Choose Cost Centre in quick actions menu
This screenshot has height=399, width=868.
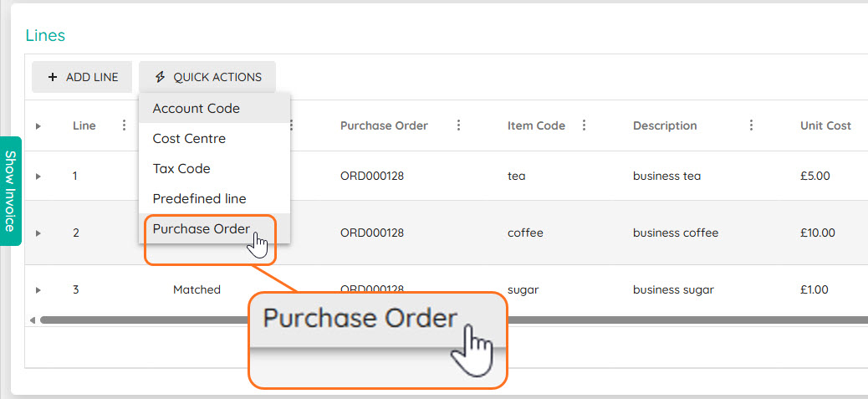coord(214,138)
